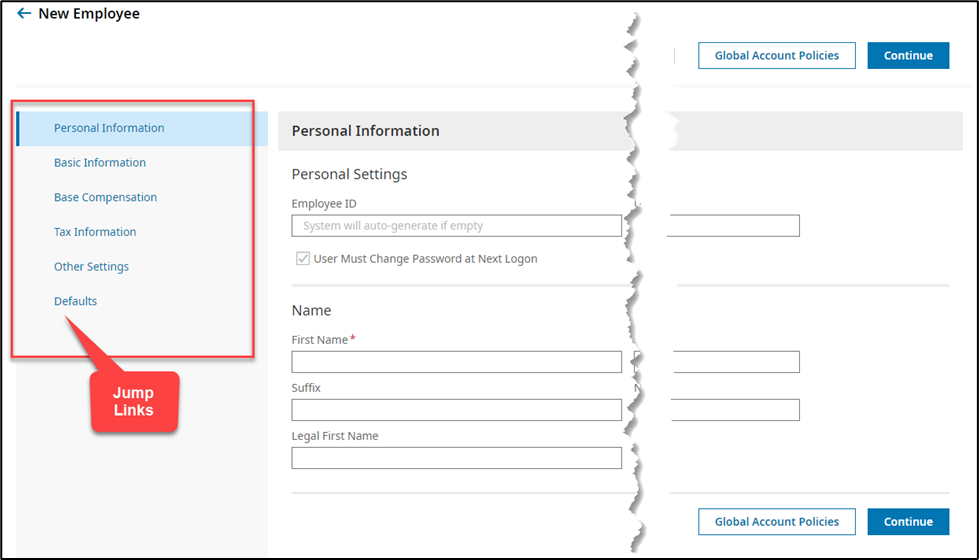Screen dimensions: 979x560
Task: Click the bottom Global Account Policies button
Action: click(x=777, y=522)
